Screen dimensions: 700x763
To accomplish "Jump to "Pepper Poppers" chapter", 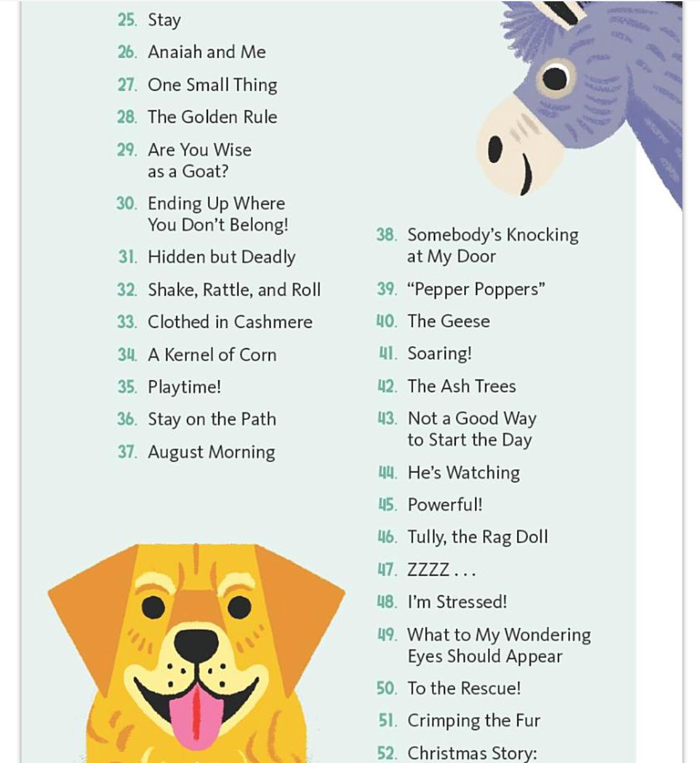I will click(x=476, y=289).
